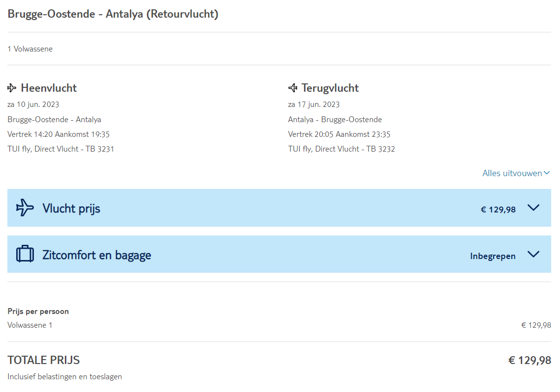The width and height of the screenshot is (560, 392).
Task: Select the Terugvlucht heading
Action: click(x=330, y=88)
